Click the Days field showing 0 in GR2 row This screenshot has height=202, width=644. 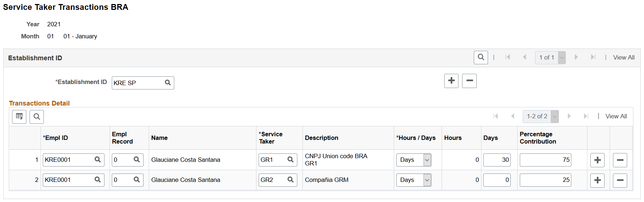tap(497, 180)
